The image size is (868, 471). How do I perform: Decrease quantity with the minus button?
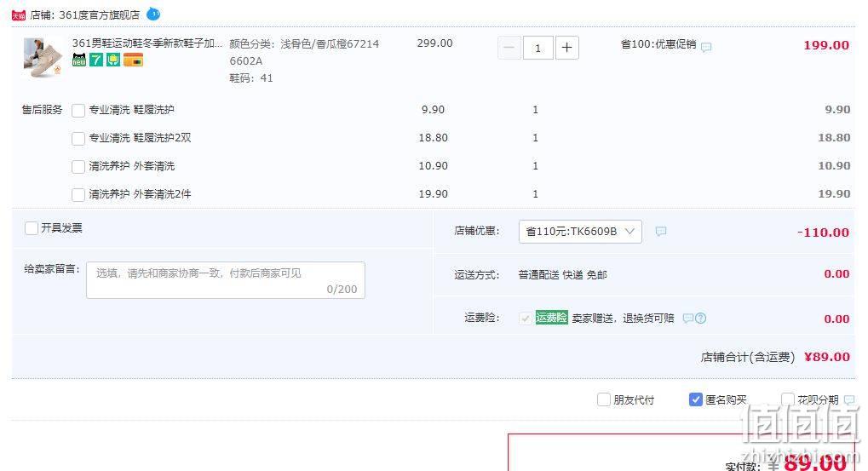pos(509,49)
